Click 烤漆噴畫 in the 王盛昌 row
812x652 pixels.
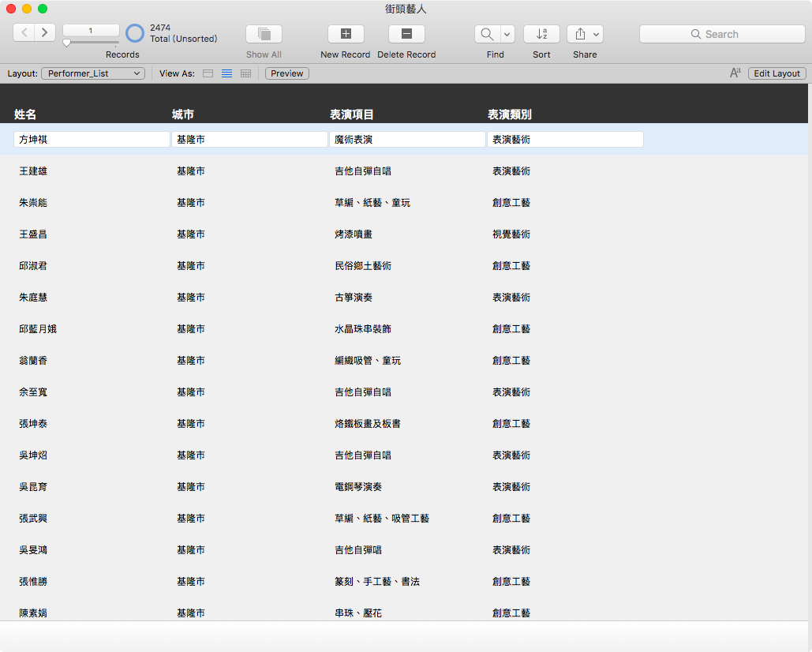(x=354, y=234)
